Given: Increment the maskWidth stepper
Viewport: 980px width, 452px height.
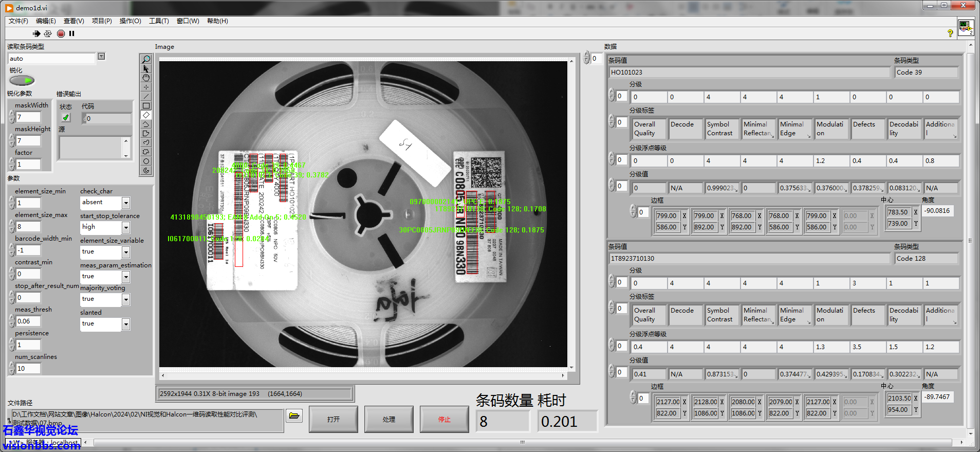Looking at the screenshot, I should pos(11,115).
